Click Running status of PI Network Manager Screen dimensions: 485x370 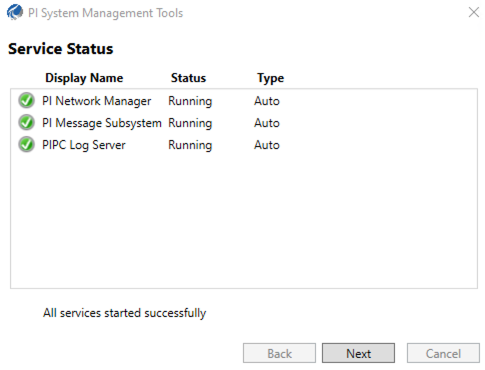coord(190,101)
